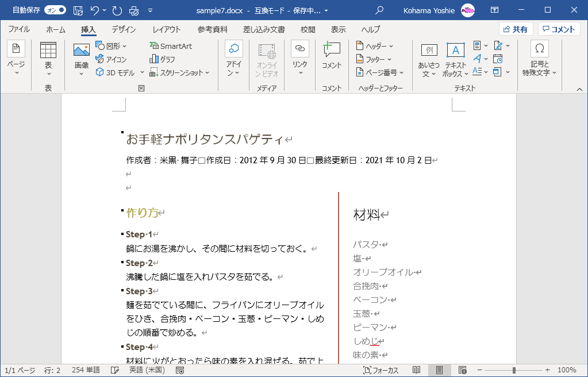Expand the ページ番号 dropdown
The height and width of the screenshot is (377, 588).
[x=379, y=72]
